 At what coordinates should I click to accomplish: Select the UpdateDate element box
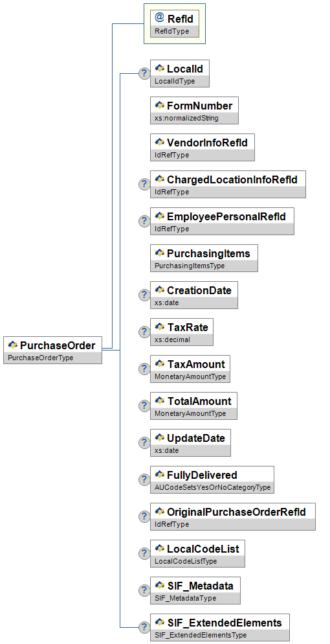point(190,443)
